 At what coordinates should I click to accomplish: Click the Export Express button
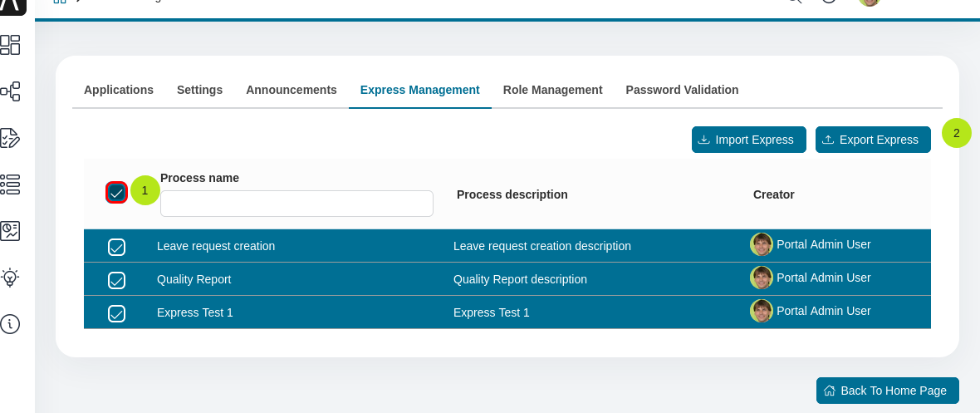(x=873, y=140)
